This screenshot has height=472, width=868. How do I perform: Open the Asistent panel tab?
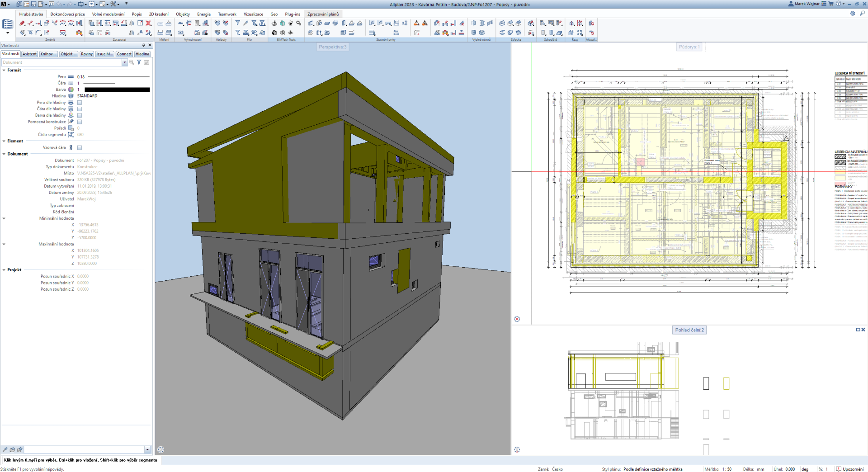(x=29, y=54)
